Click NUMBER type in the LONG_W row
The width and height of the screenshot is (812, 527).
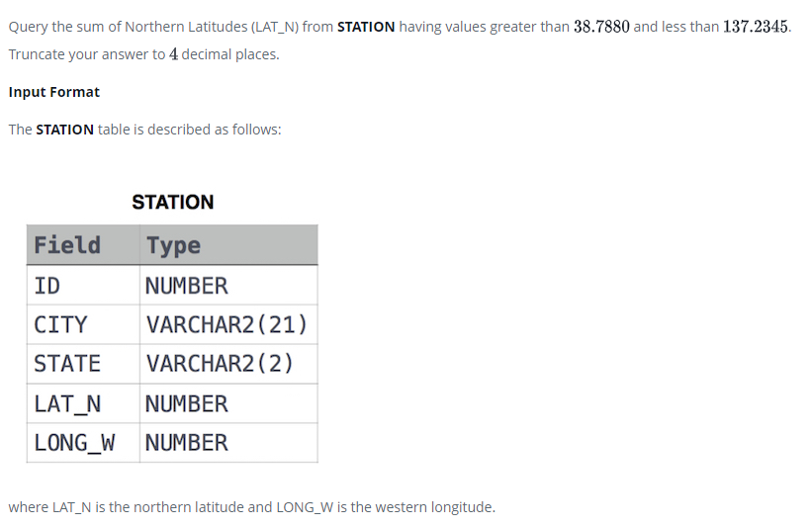pos(228,443)
